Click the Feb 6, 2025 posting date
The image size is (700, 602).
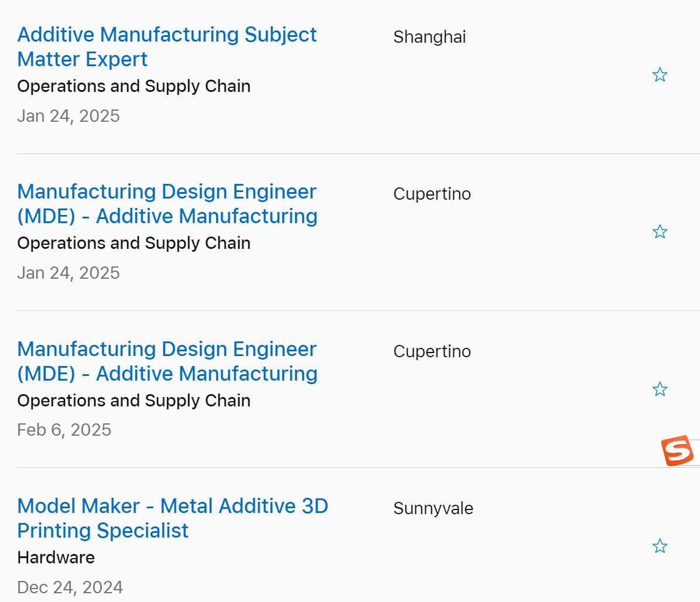64,430
